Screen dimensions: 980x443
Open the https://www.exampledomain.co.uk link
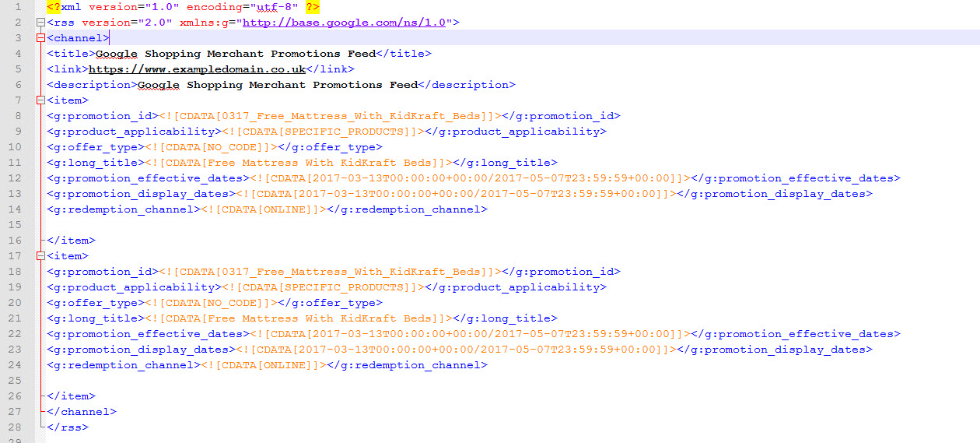point(196,69)
